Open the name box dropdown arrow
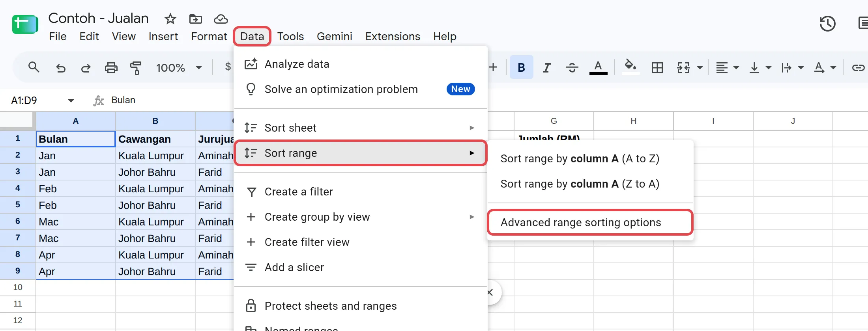This screenshot has height=331, width=868. (71, 100)
